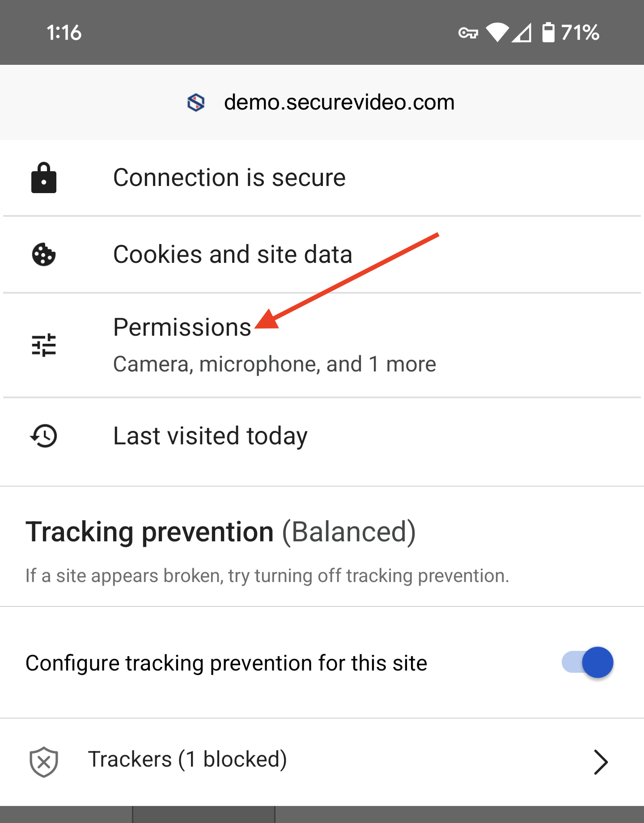This screenshot has height=823, width=644.
Task: Open Permissions for this site
Action: 182,327
